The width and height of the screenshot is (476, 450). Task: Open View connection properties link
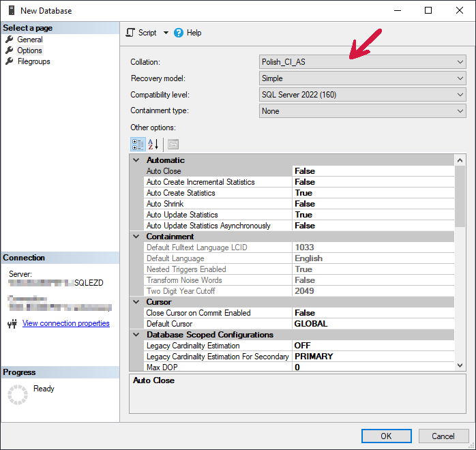[x=65, y=323]
